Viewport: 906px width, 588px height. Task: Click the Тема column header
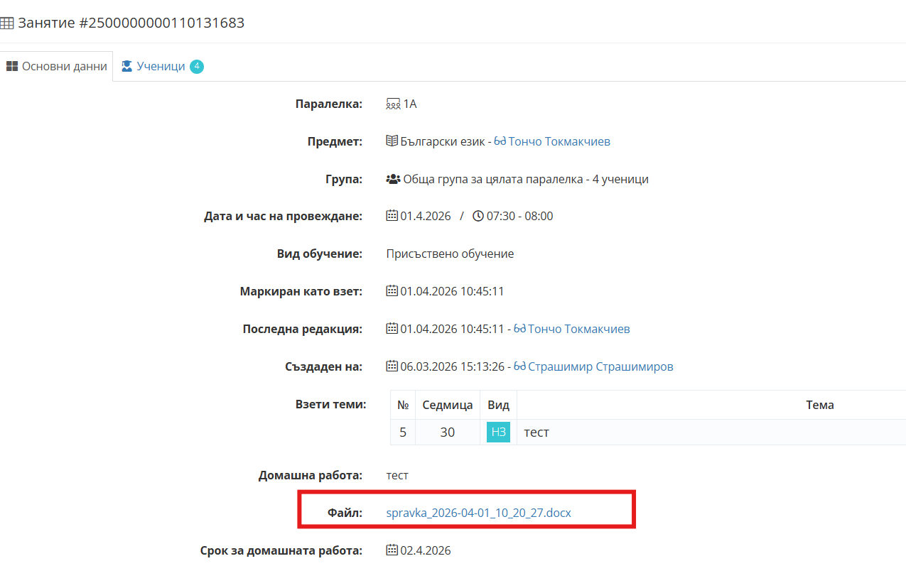click(819, 405)
